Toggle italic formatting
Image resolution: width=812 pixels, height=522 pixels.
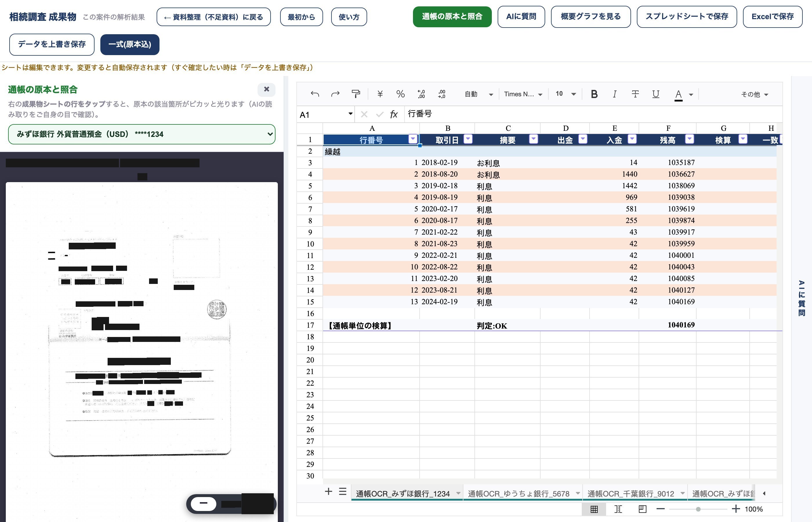pos(615,94)
